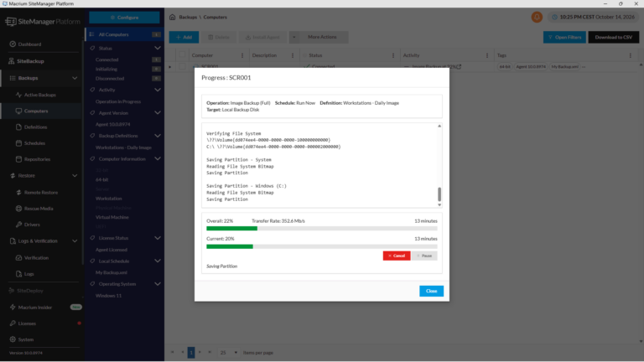Collapse the Status filter chevron
The width and height of the screenshot is (644, 362).
(158, 49)
